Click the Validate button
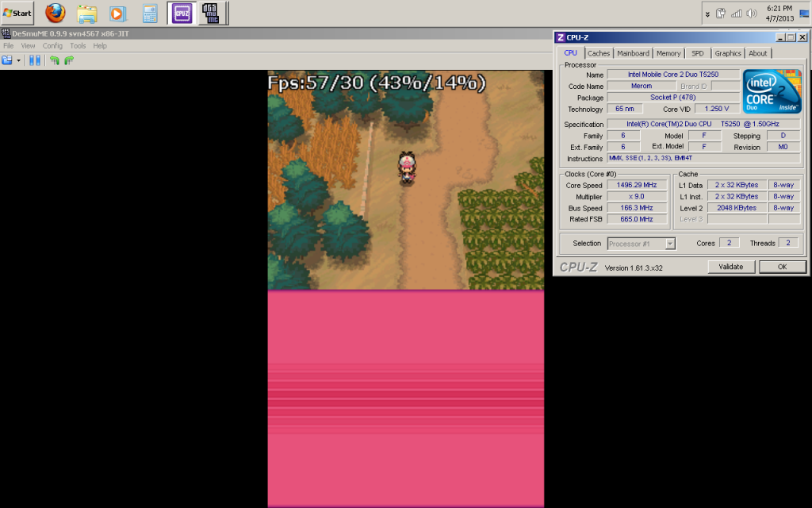This screenshot has height=508, width=812. pos(730,267)
